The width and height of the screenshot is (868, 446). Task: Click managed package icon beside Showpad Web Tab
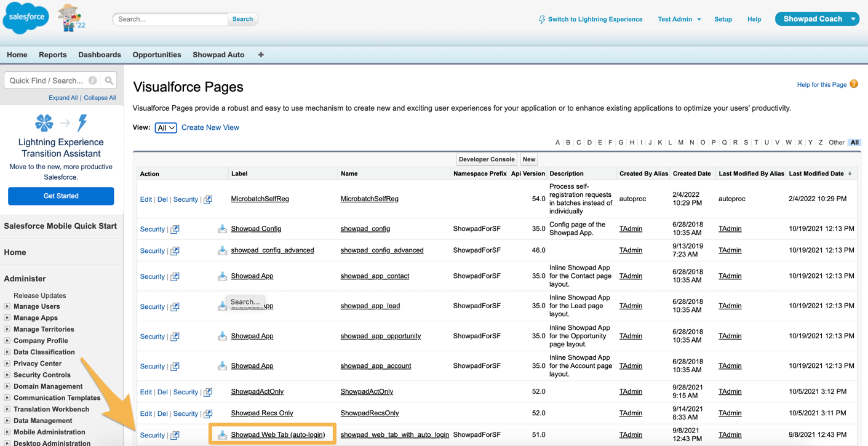point(222,435)
